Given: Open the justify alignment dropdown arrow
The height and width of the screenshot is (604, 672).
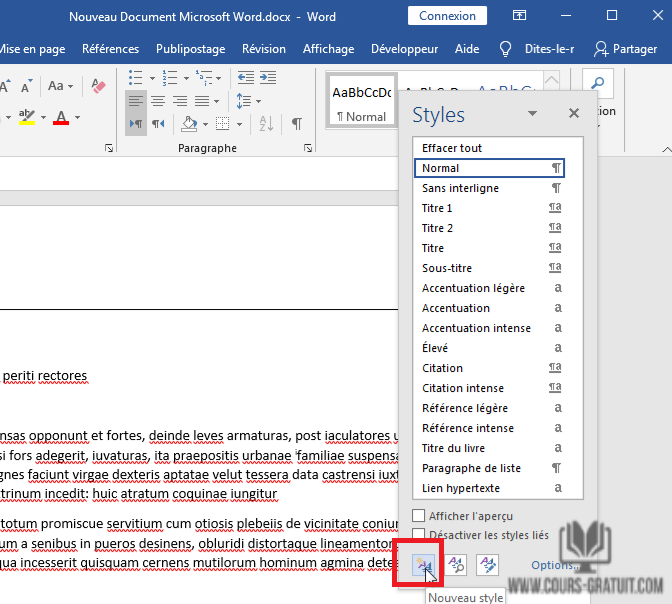Looking at the screenshot, I should [x=216, y=101].
